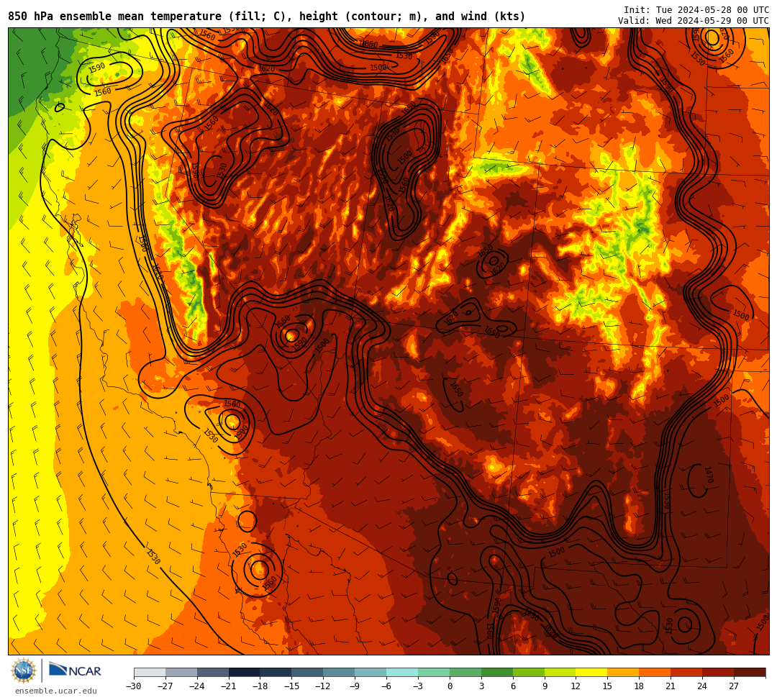Viewport: 777px width, 700px height.
Task: Pick the colorbar swatch between -15 and -12
Action: coord(308,672)
